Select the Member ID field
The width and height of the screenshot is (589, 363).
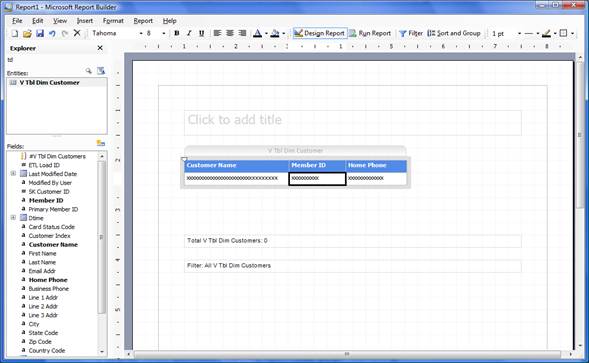coord(46,200)
